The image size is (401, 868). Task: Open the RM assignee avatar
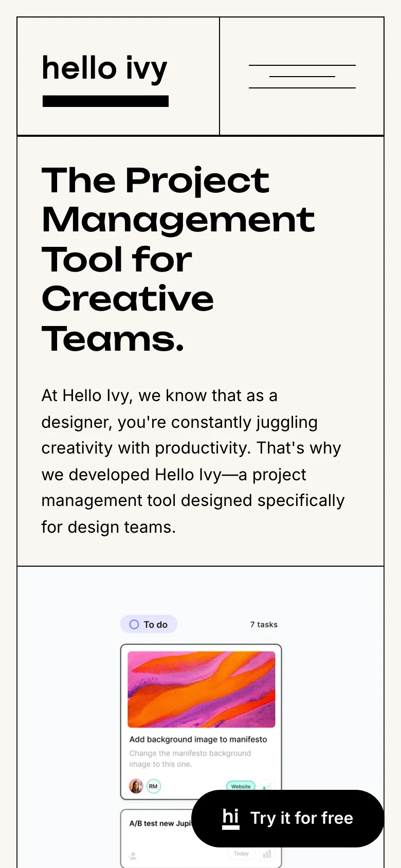tap(153, 786)
